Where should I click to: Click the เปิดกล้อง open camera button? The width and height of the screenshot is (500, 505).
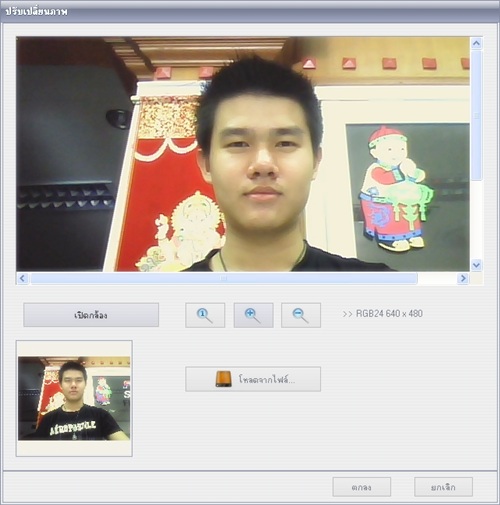pyautogui.click(x=91, y=315)
